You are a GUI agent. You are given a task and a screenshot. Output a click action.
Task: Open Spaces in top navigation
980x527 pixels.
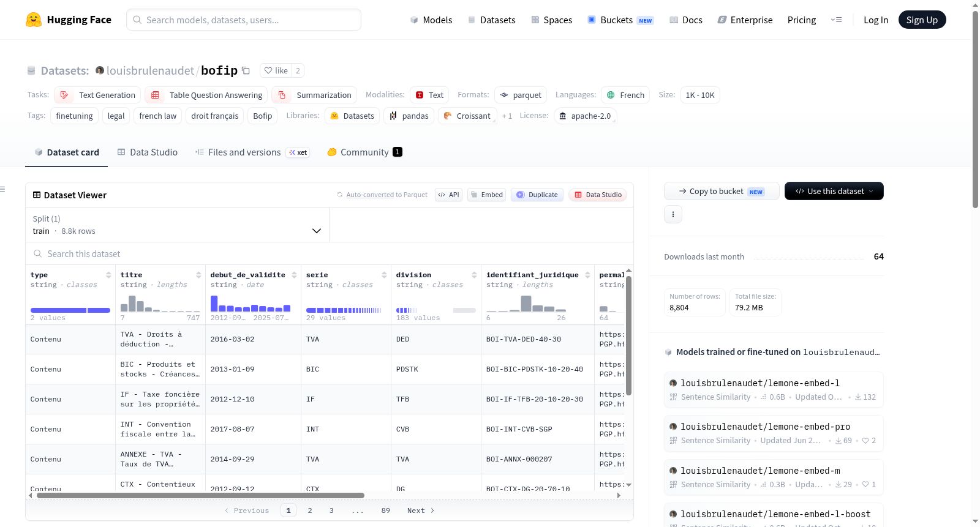(x=551, y=20)
